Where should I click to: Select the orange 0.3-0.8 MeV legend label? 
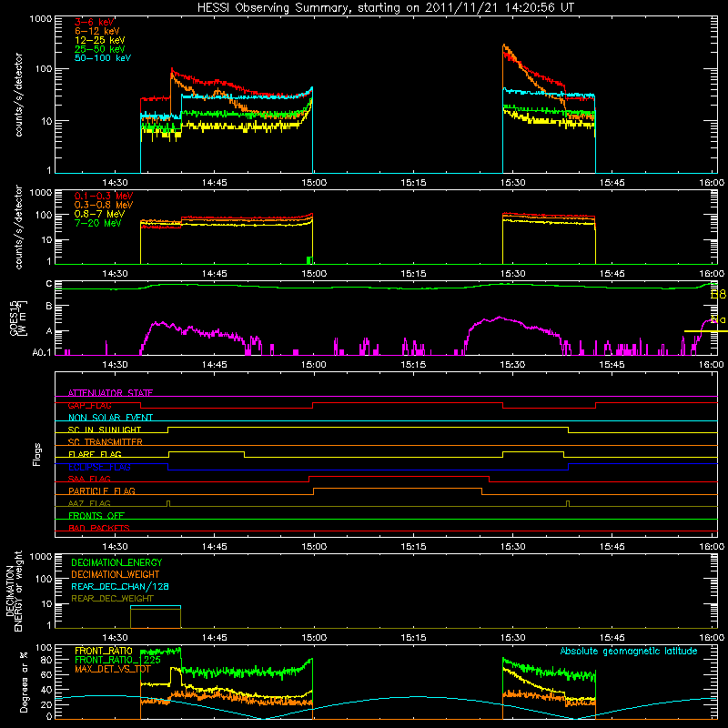click(104, 205)
